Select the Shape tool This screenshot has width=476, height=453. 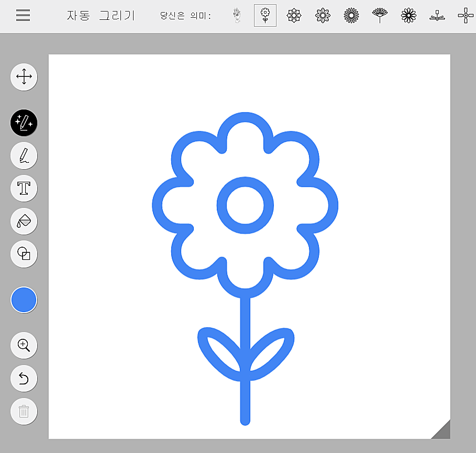click(24, 255)
